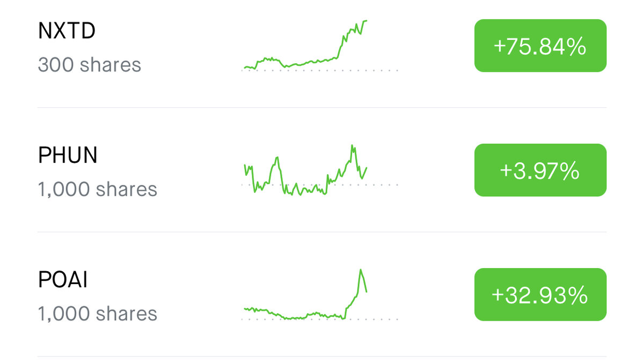Select the POAI sparkline chart

[x=320, y=294]
